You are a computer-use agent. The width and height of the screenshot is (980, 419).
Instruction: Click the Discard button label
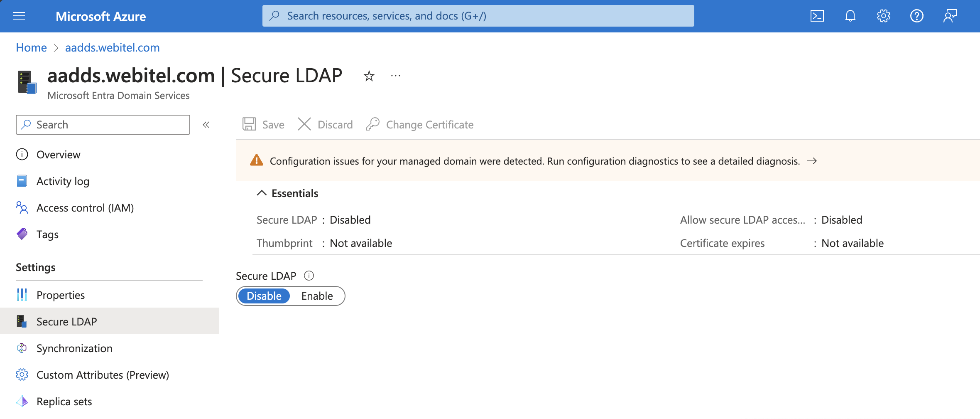click(x=335, y=125)
